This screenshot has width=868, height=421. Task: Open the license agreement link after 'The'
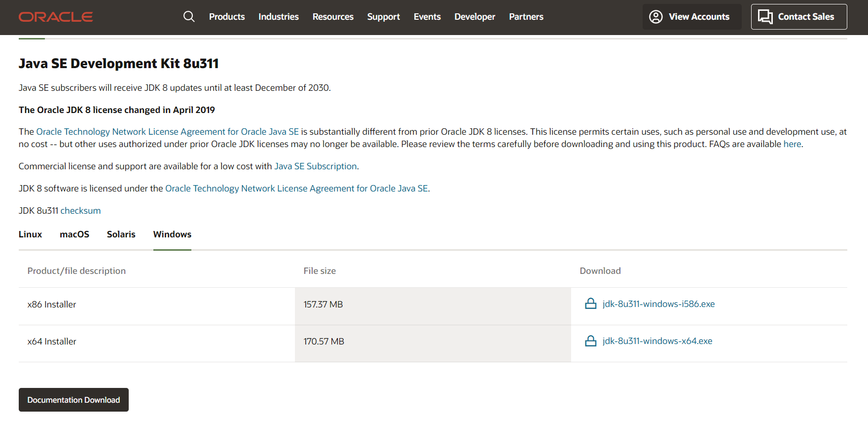click(x=168, y=132)
